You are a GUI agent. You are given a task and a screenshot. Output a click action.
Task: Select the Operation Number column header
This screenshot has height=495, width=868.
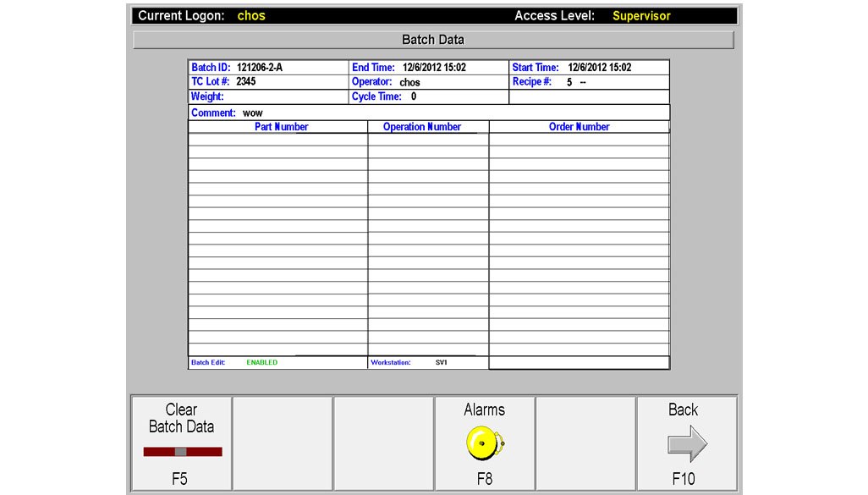pos(421,127)
